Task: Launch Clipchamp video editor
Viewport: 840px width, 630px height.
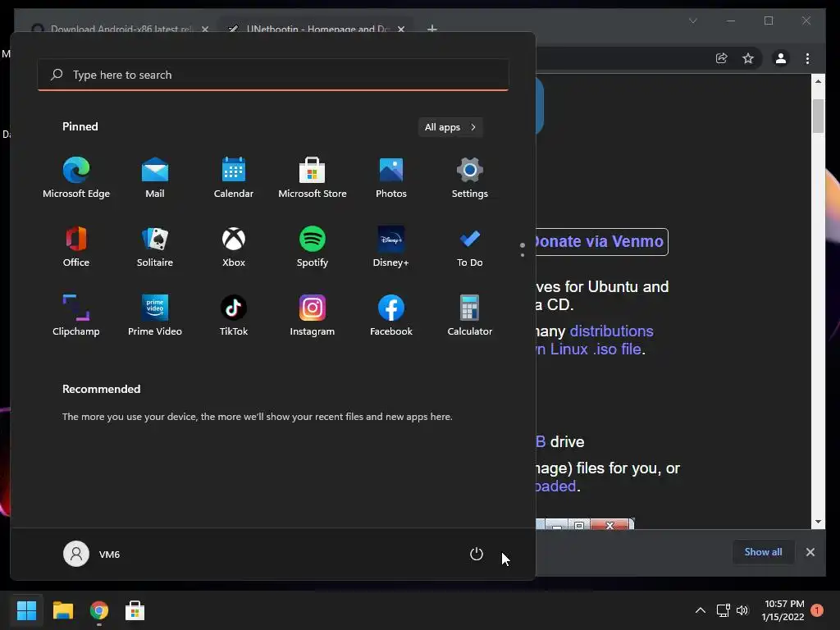Action: coord(76,316)
